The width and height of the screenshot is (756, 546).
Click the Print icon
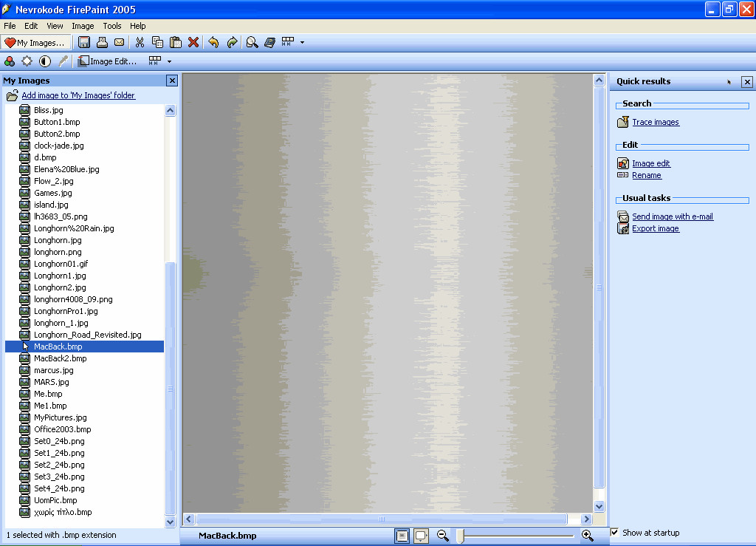coord(102,42)
